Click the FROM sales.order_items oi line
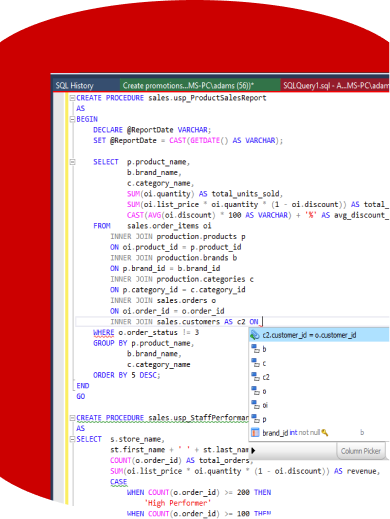This screenshot has width=390, height=519. pyautogui.click(x=152, y=226)
